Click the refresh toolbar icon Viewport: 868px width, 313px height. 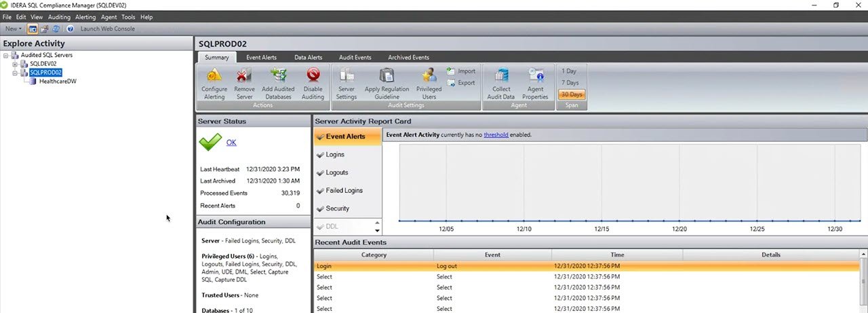click(x=56, y=29)
